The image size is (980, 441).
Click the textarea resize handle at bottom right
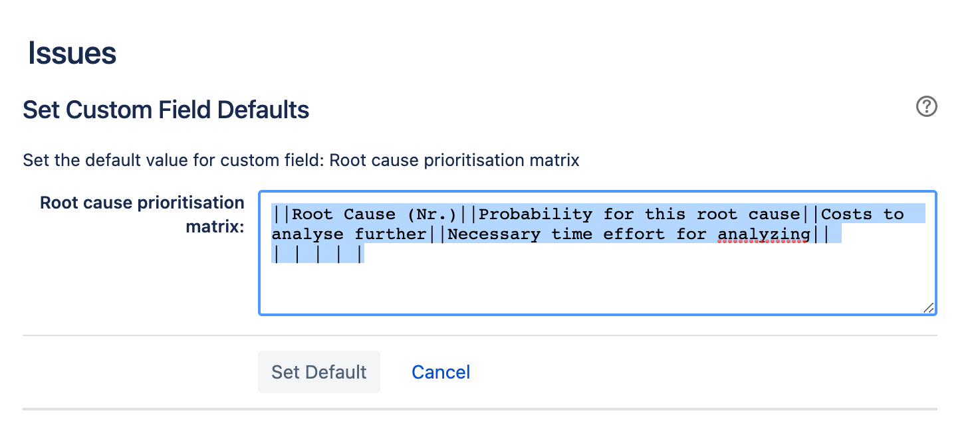[x=930, y=308]
